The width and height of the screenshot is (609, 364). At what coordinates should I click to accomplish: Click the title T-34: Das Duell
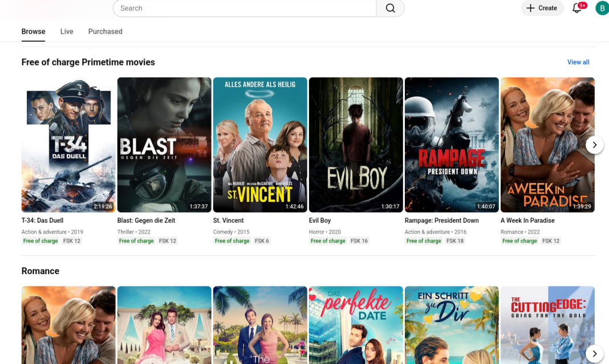[42, 220]
